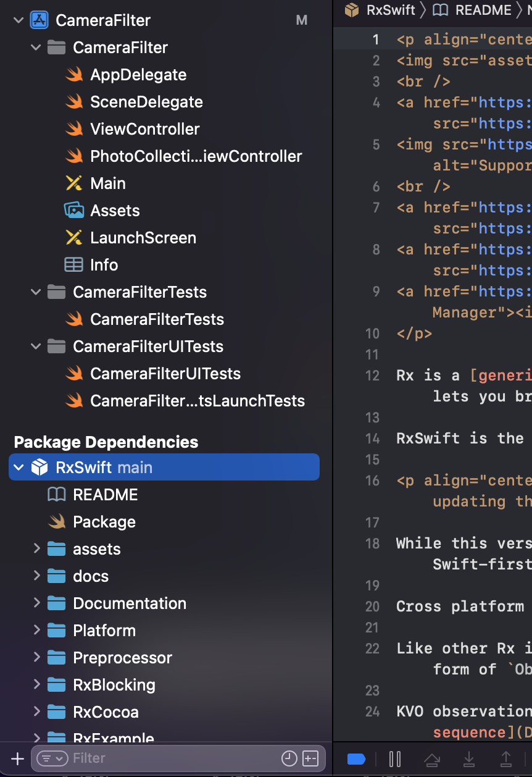This screenshot has width=532, height=777.
Task: Click the add (+) button in navigator footer
Action: (x=18, y=758)
